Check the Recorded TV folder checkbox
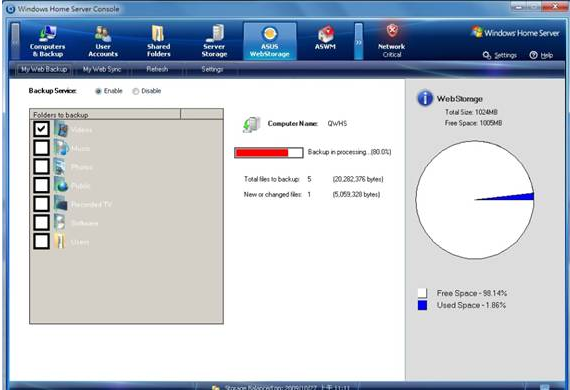 pos(41,204)
